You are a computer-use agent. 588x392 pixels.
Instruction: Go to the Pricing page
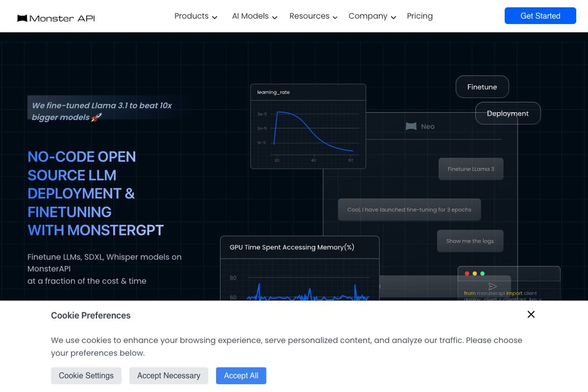[x=420, y=16]
